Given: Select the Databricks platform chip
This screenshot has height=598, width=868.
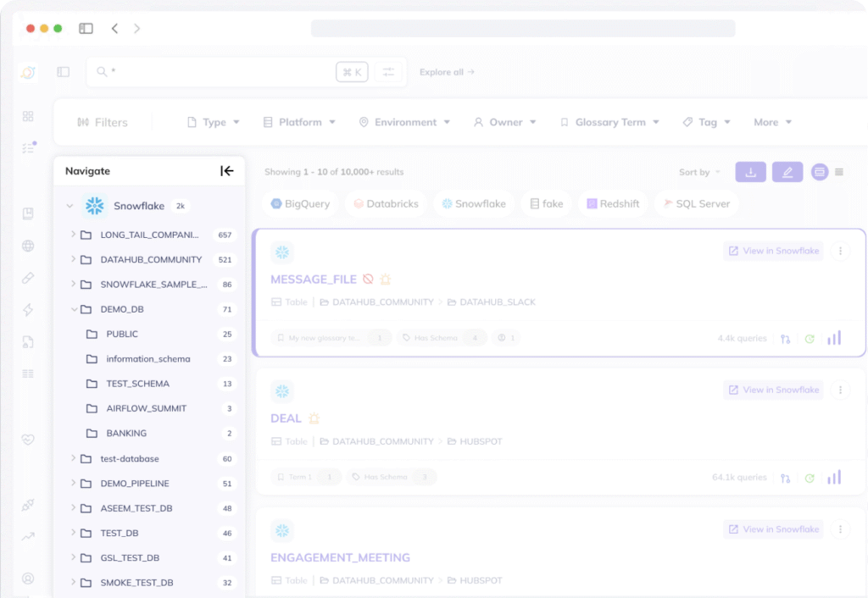Looking at the screenshot, I should click(x=385, y=203).
